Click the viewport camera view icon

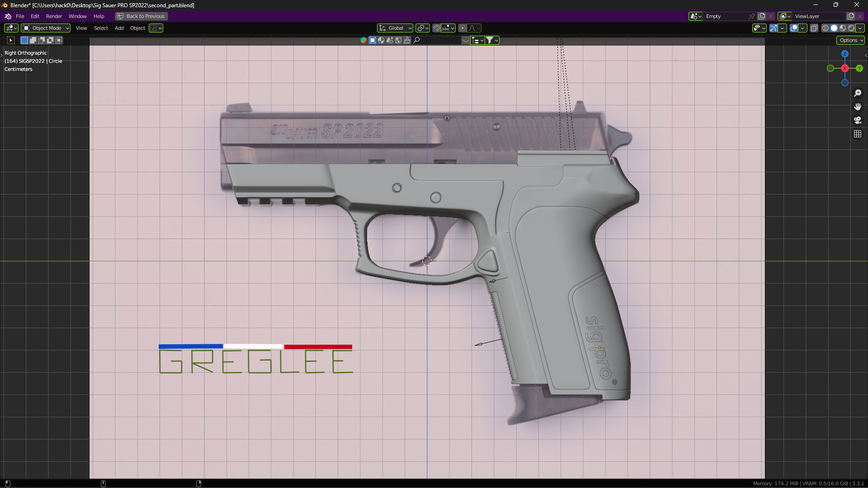click(858, 120)
